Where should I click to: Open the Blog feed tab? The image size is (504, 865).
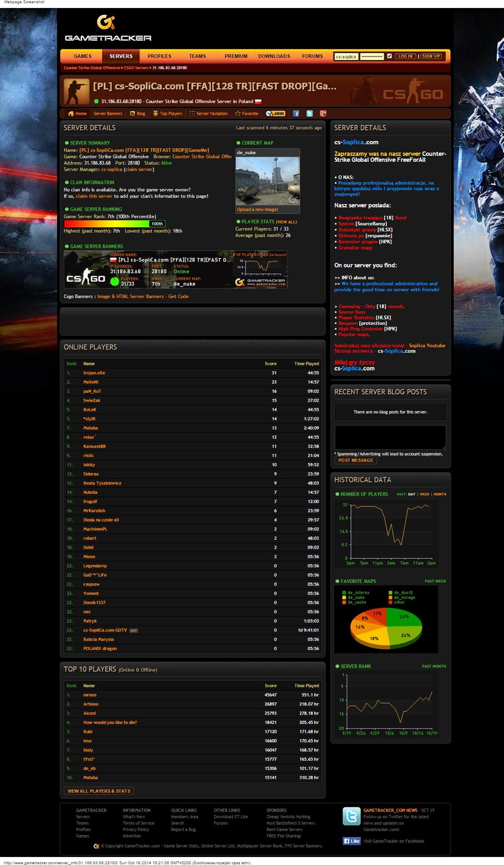pyautogui.click(x=138, y=114)
